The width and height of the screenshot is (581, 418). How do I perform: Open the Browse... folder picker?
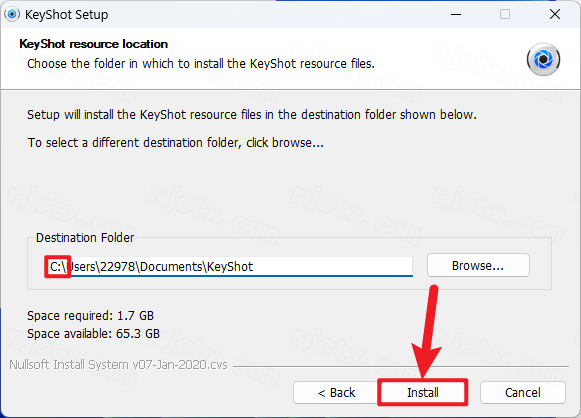[478, 265]
